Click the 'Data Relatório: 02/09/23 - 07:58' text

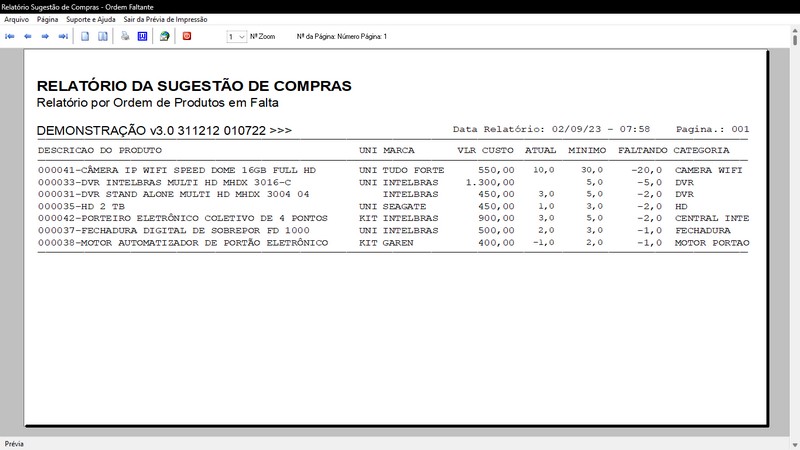(551, 129)
